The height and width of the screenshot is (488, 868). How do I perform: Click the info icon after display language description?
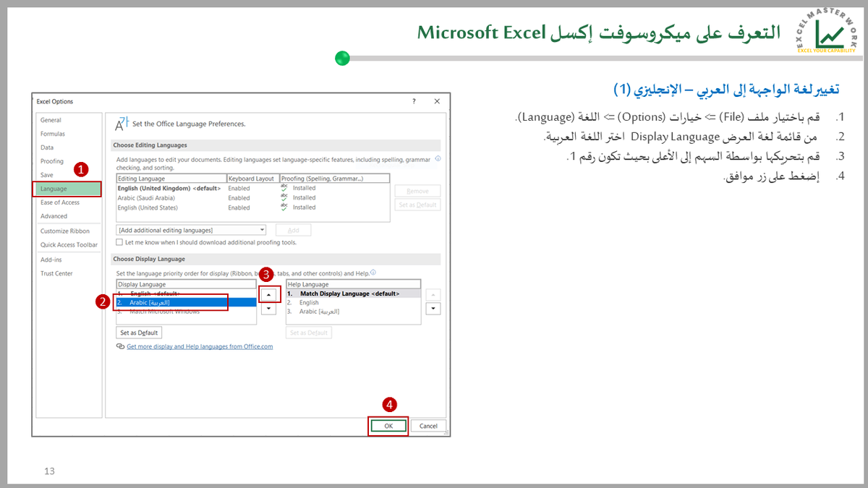point(373,273)
